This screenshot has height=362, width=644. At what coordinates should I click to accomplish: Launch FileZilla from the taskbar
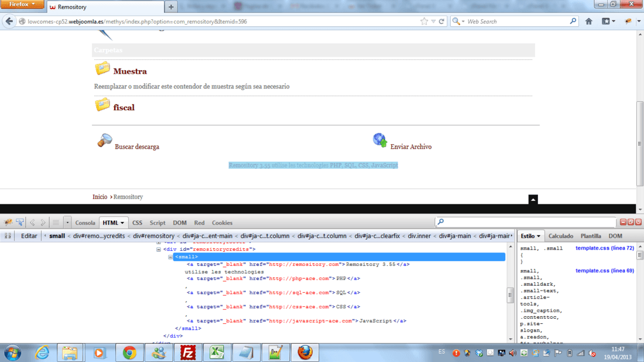click(188, 353)
